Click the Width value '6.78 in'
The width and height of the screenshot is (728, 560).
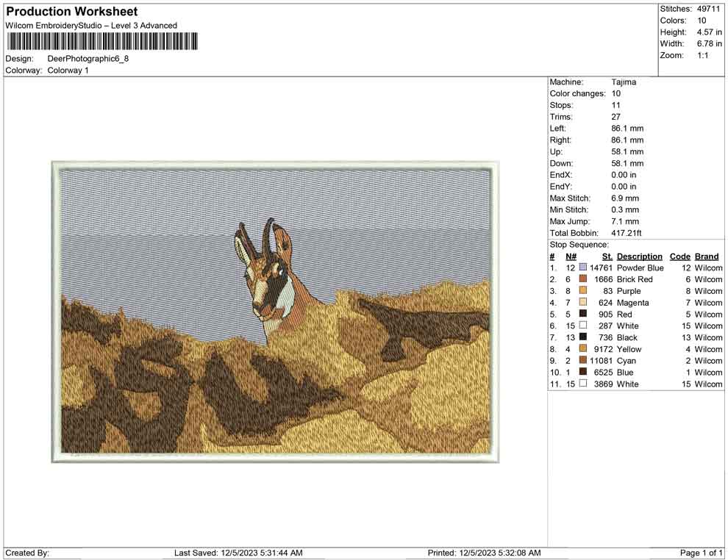[709, 43]
